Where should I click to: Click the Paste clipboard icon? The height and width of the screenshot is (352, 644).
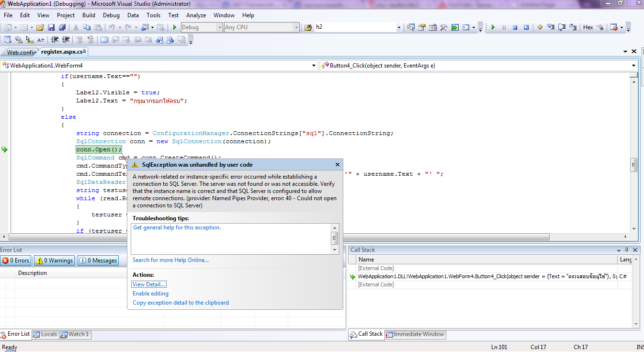click(x=98, y=27)
